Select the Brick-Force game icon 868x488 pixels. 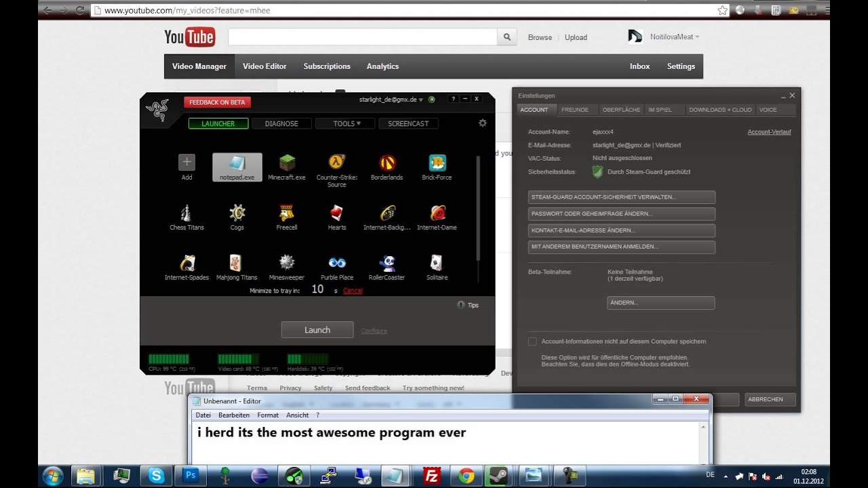(x=437, y=167)
